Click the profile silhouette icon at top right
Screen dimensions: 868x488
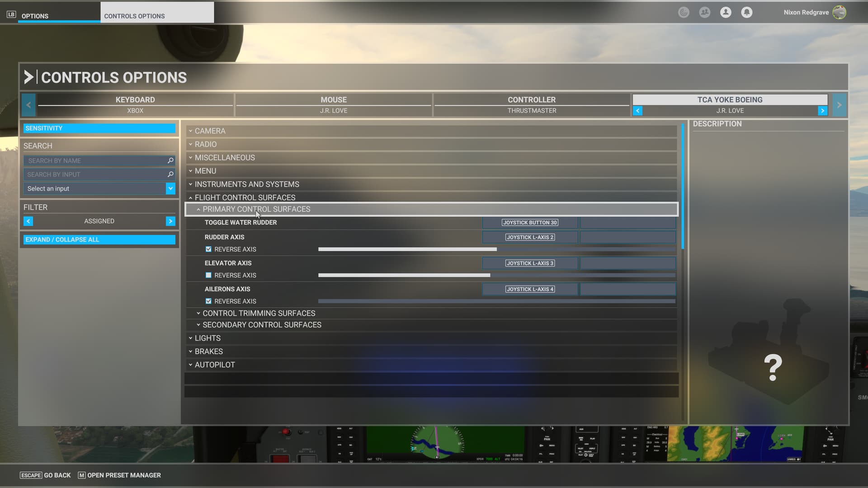pos(726,12)
